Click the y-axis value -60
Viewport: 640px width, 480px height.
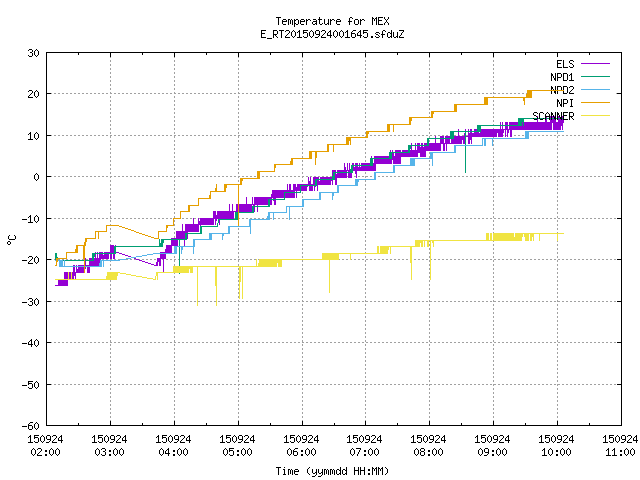click(31, 426)
